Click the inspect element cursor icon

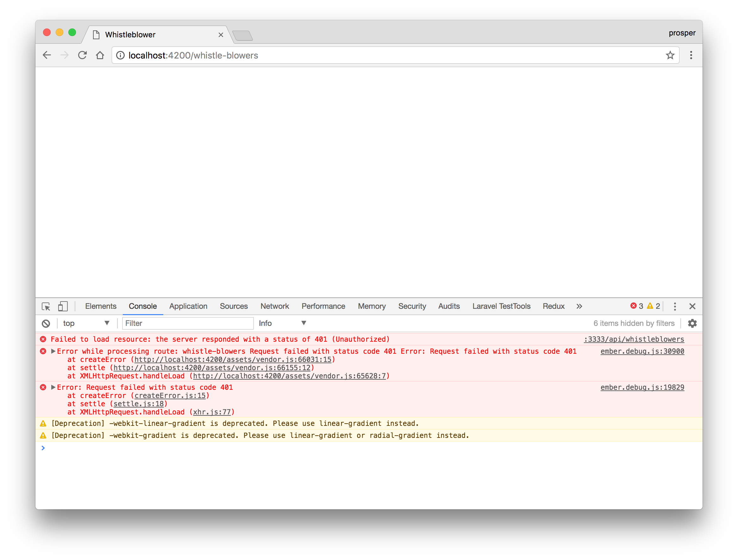(46, 306)
